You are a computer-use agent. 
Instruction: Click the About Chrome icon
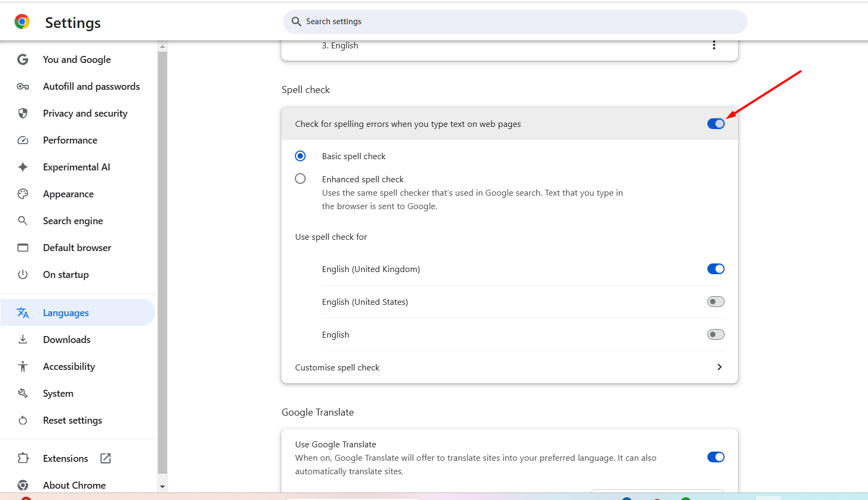tap(23, 485)
